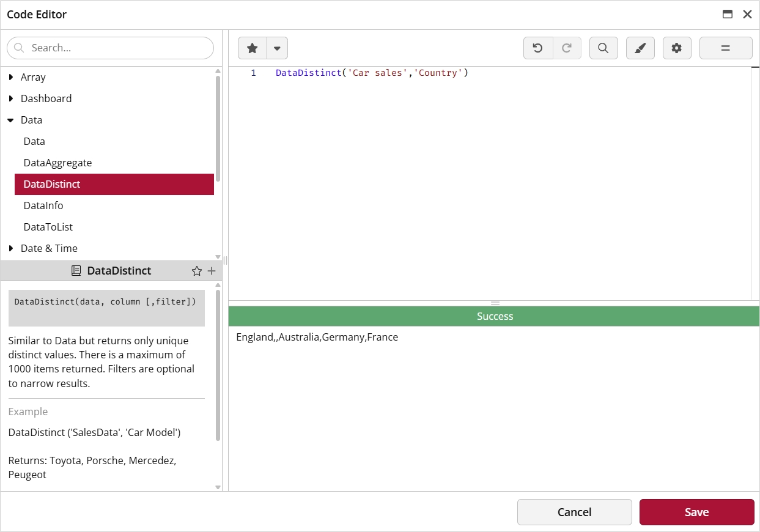This screenshot has width=760, height=532.
Task: Click the splitter handle between sidebar and editor
Action: (225, 260)
